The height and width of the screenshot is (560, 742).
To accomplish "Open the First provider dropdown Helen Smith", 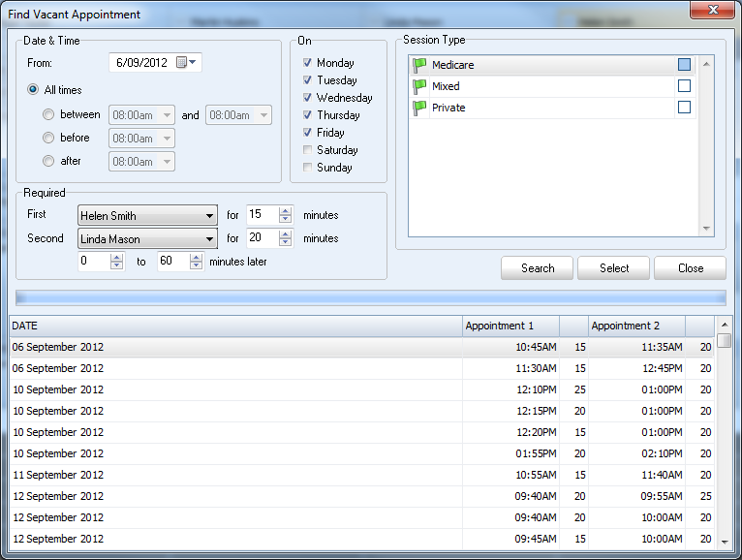I will [147, 215].
